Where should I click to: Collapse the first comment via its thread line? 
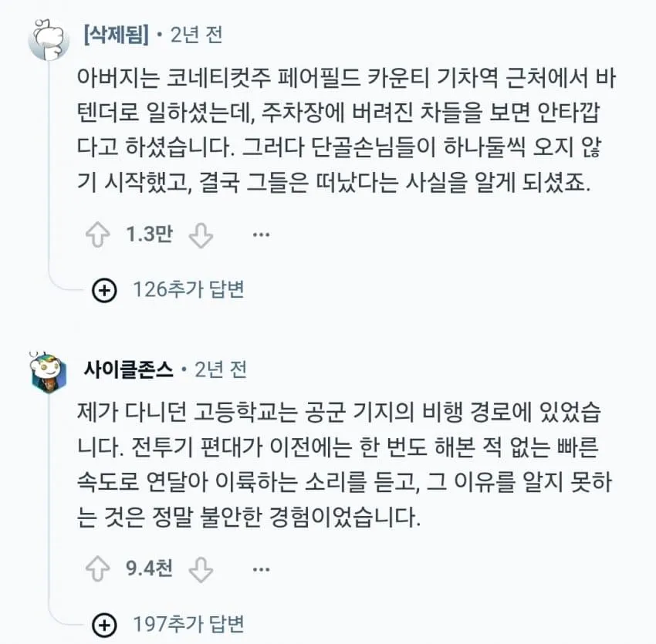coord(49,167)
